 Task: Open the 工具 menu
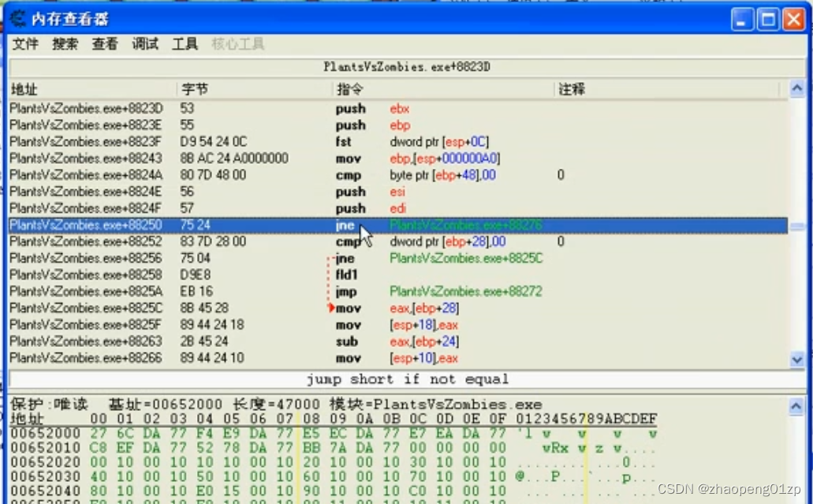(x=185, y=44)
